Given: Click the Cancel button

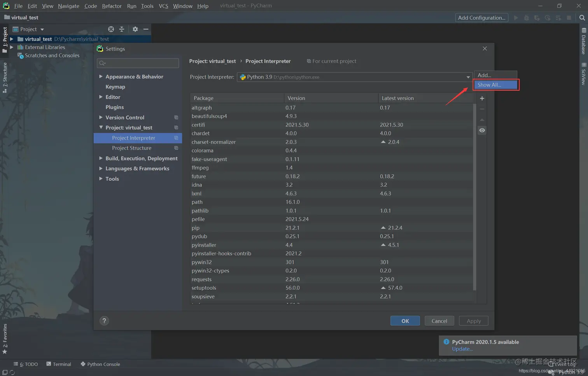Looking at the screenshot, I should coord(439,321).
